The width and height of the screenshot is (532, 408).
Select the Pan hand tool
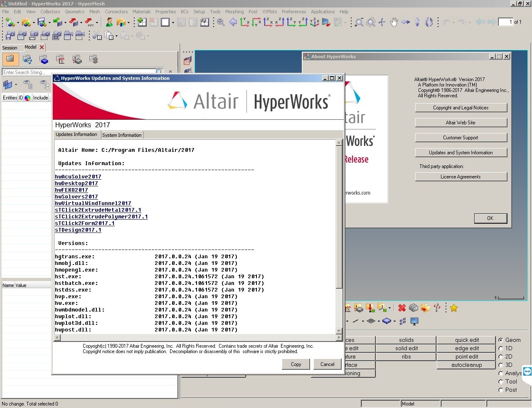394,22
